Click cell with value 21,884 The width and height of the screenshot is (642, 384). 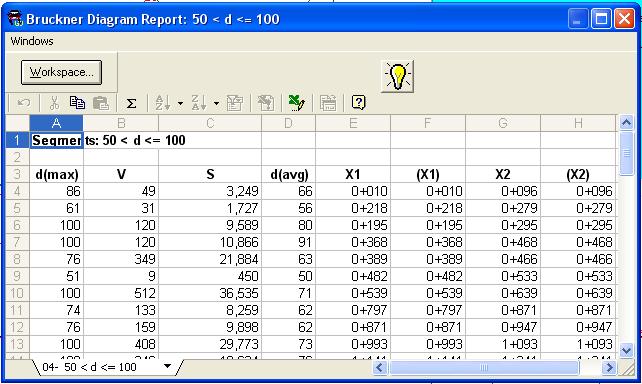[x=210, y=259]
